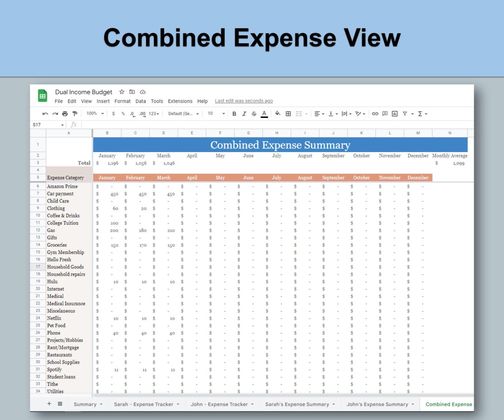Open the Text color picker
This screenshot has width=504, height=420.
264,114
